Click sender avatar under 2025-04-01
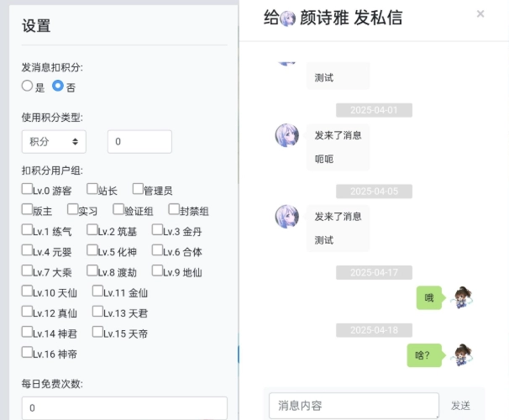Image resolution: width=509 pixels, height=420 pixels. (x=287, y=135)
